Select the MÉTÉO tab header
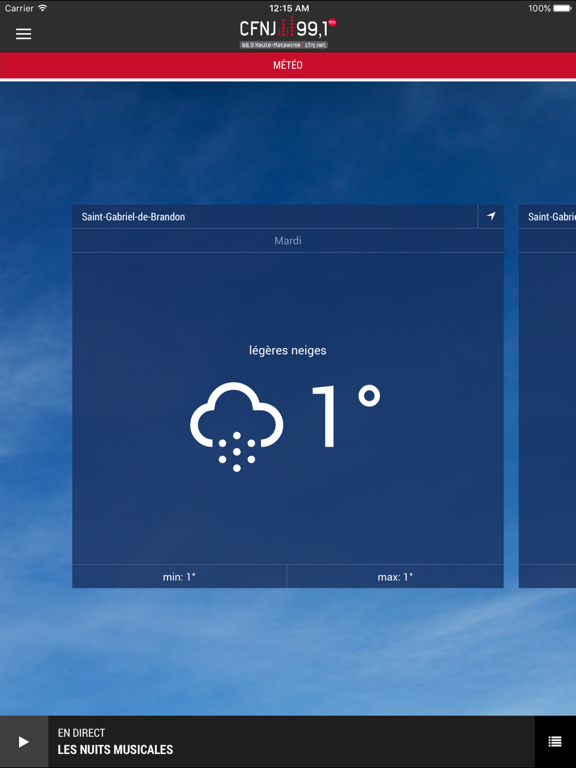This screenshot has height=768, width=576. click(x=288, y=65)
